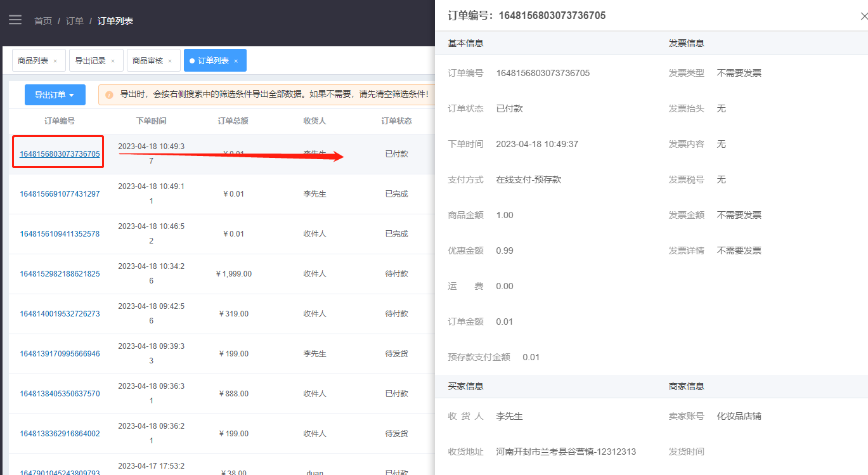Switch to the 商品列表 tab

coord(33,61)
